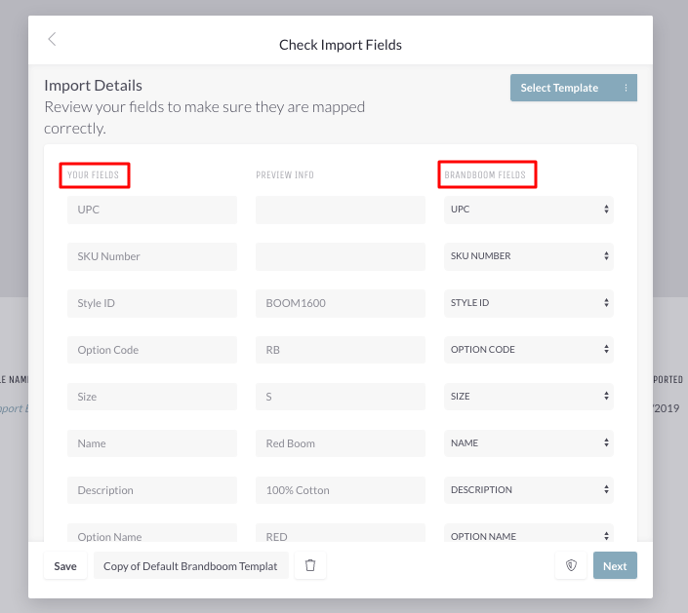This screenshot has height=613, width=688.
Task: Open the SKU NUMBER mapping dropdown
Action: [528, 256]
